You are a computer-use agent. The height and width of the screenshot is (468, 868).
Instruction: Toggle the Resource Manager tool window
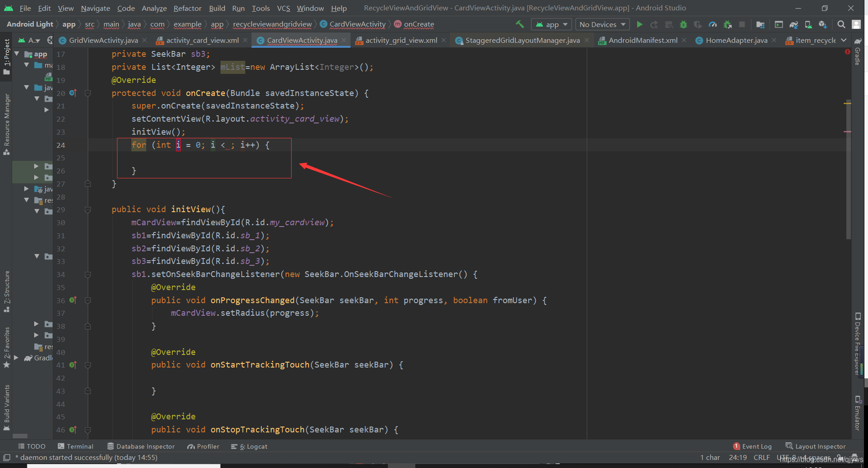click(6, 124)
